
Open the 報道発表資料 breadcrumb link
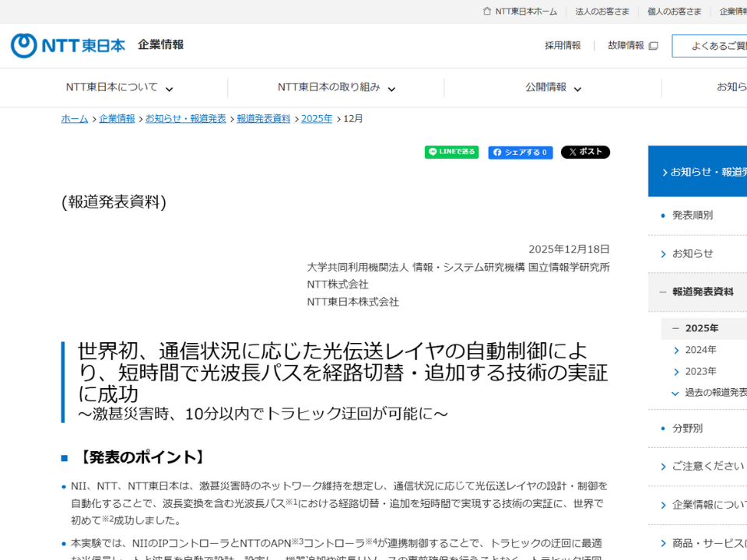[263, 119]
